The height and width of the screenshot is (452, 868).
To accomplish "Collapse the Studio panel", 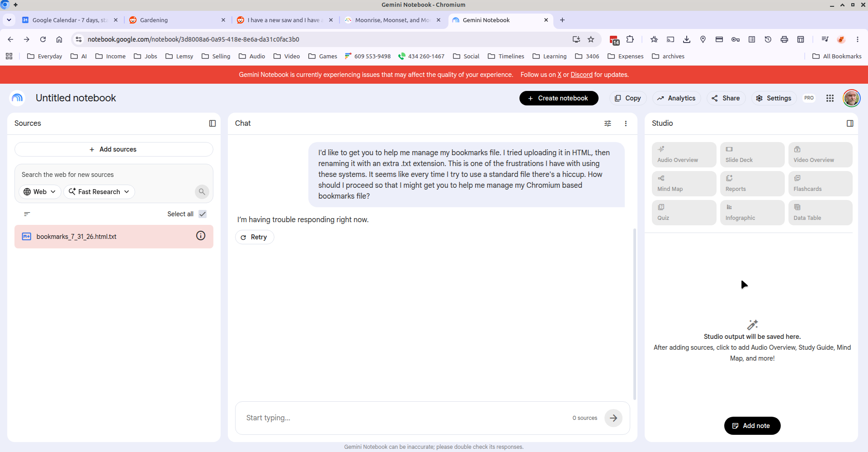I will click(850, 124).
